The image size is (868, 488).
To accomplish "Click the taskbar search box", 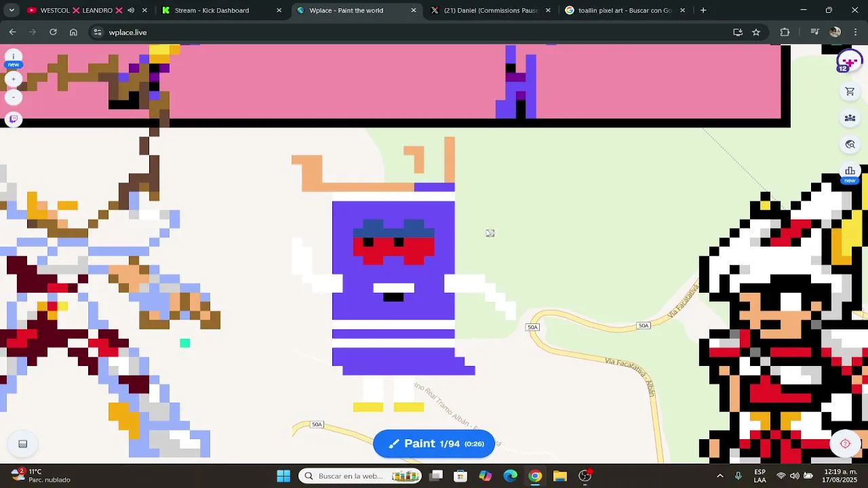I will click(x=361, y=476).
